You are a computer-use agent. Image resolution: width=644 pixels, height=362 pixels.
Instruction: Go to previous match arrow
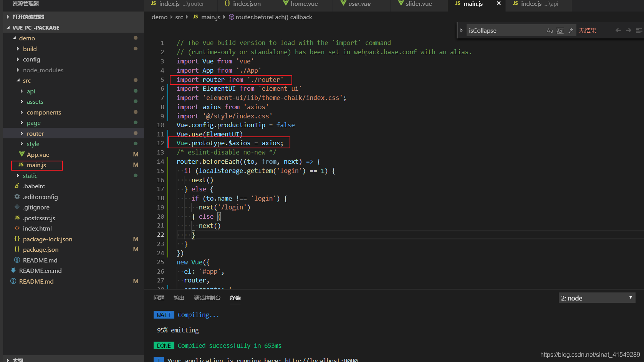(618, 30)
